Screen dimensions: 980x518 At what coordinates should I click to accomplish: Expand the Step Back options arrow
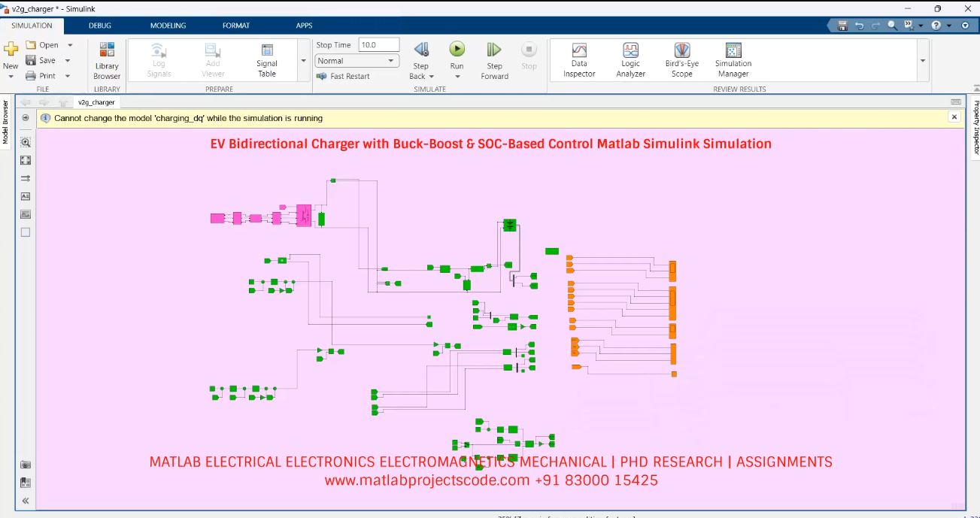pyautogui.click(x=431, y=77)
